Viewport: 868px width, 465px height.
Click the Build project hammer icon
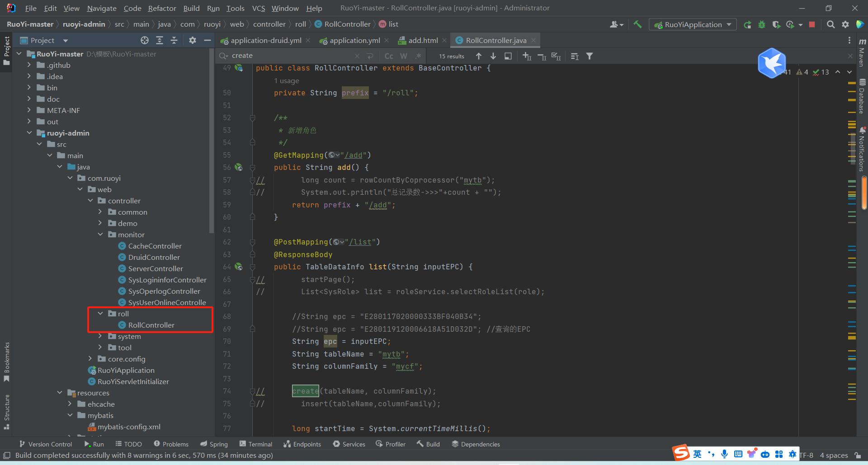(x=637, y=24)
